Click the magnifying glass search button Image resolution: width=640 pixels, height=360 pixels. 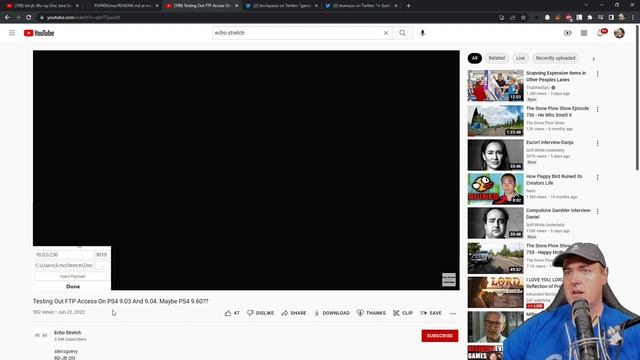click(402, 33)
